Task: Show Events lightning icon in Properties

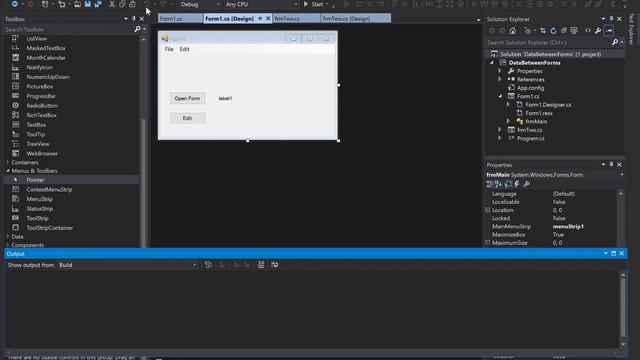Action: (x=517, y=184)
